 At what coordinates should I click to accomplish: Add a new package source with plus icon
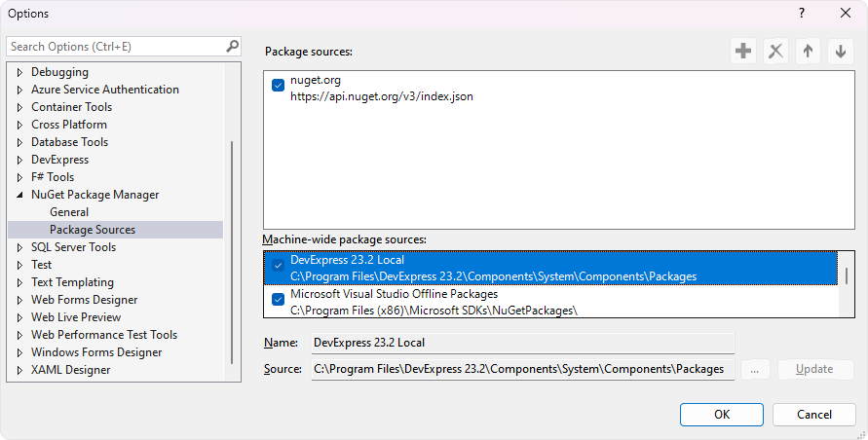click(x=743, y=51)
